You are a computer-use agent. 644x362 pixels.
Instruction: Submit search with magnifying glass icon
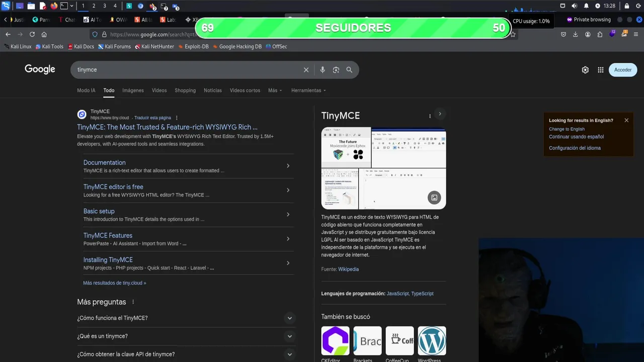[349, 70]
